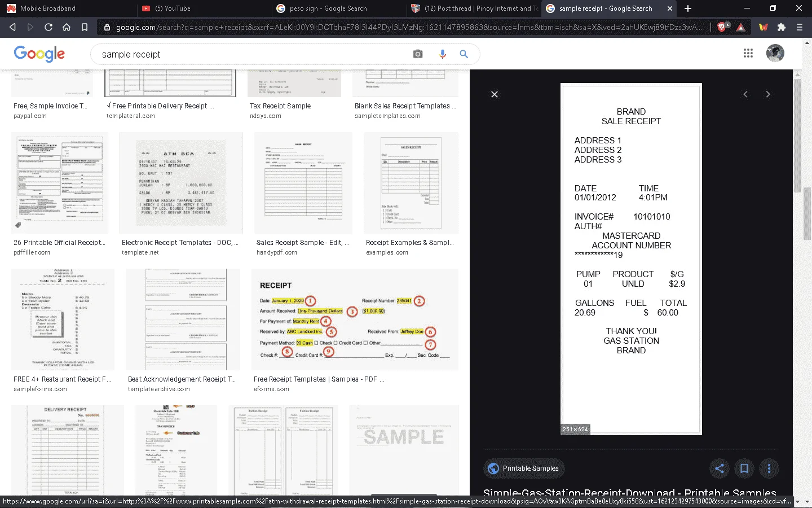Open Simple-Gas-Station-Receipt-Download title link
The height and width of the screenshot is (508, 812).
pyautogui.click(x=629, y=493)
